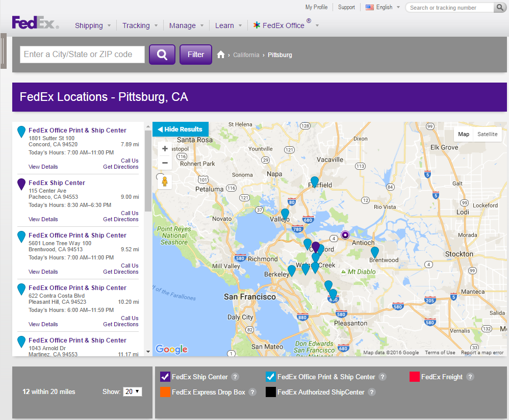This screenshot has height=420, width=509.
Task: Switch map to Map view
Action: [464, 134]
